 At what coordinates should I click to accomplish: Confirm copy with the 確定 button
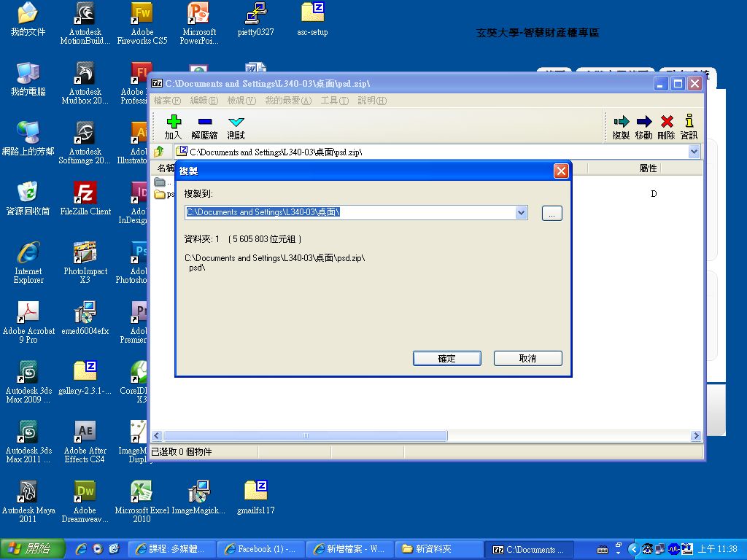click(x=446, y=358)
